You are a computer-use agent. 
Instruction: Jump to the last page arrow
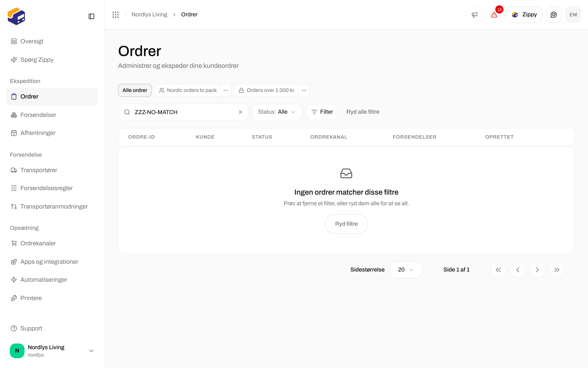click(x=557, y=270)
